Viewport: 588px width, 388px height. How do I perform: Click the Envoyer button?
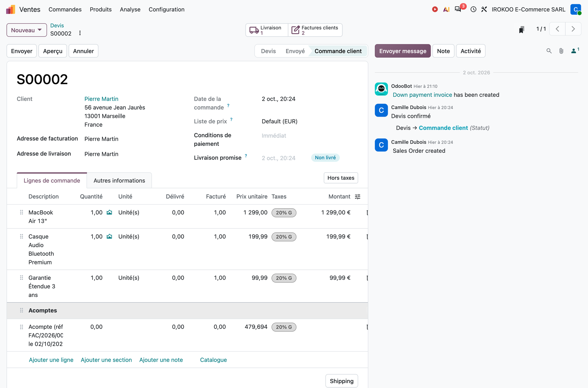22,51
